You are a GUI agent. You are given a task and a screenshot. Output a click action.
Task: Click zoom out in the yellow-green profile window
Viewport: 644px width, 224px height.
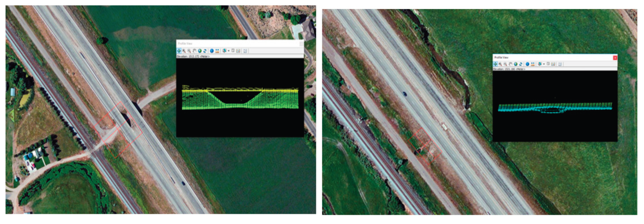coord(189,51)
